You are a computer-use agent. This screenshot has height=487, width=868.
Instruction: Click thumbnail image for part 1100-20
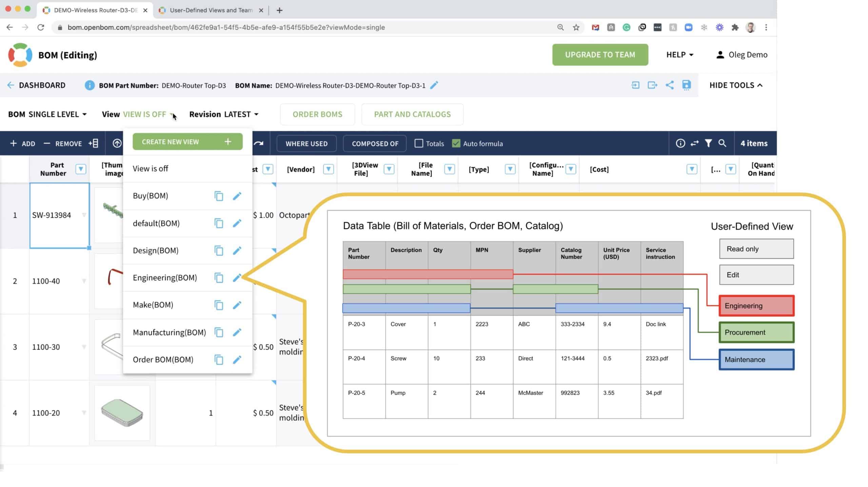pos(122,412)
